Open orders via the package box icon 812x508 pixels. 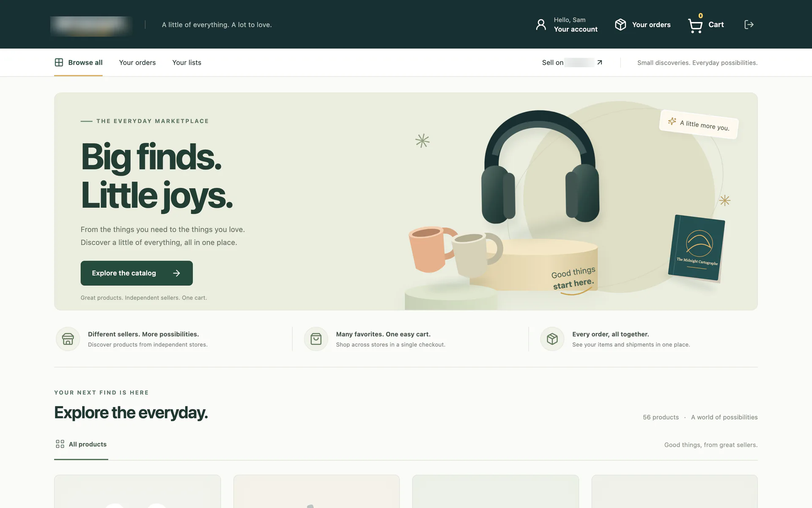pyautogui.click(x=620, y=25)
